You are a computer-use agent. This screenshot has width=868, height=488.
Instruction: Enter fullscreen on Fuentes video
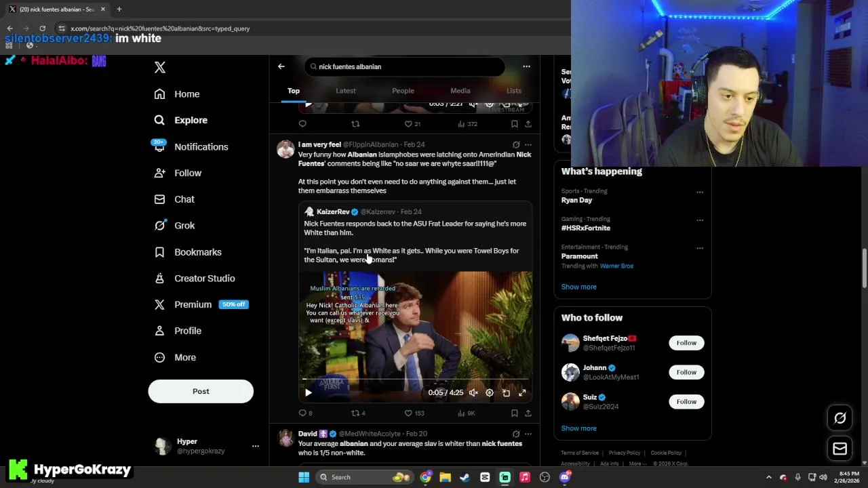[522, 392]
